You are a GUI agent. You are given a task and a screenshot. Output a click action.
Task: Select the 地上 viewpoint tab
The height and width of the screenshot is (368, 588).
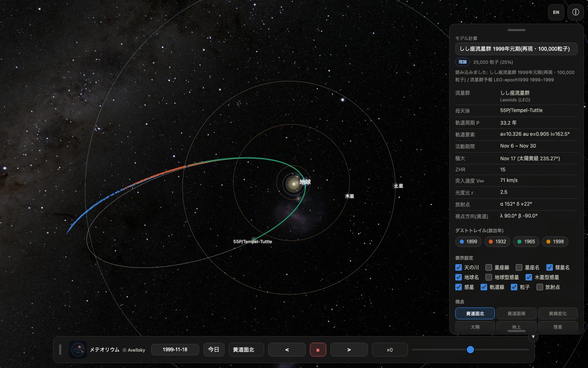[516, 327]
